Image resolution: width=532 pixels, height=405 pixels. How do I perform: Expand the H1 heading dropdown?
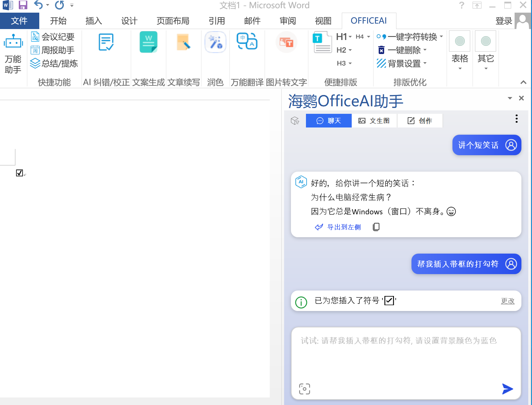point(350,37)
